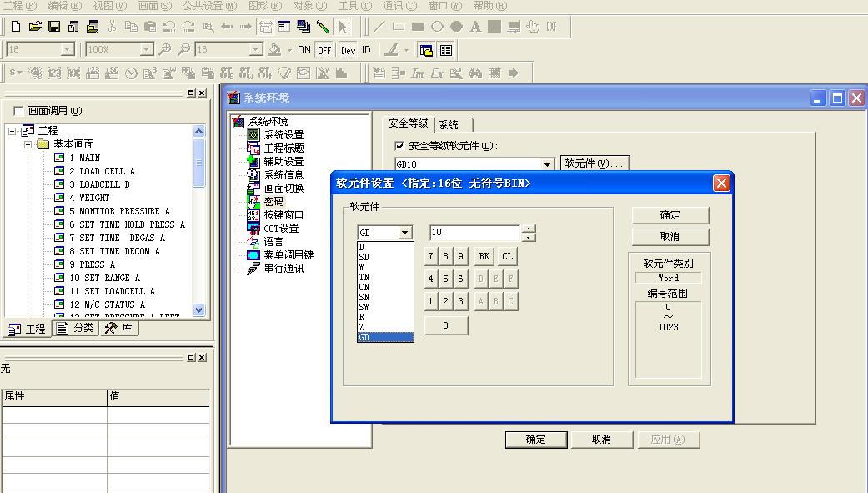Click the device number input field
The height and width of the screenshot is (493, 868).
tap(474, 233)
